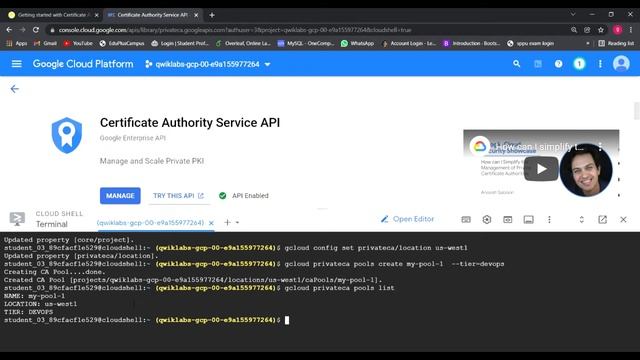Screen dimensions: 640x360
Task: Click the Cloud Shell session layout icon
Action: tap(529, 220)
